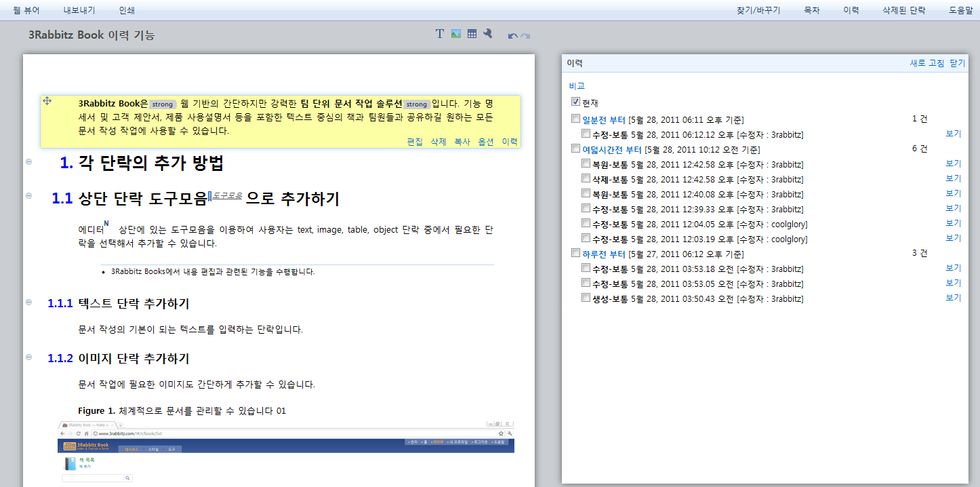Close the history panel with 닫기

(958, 63)
